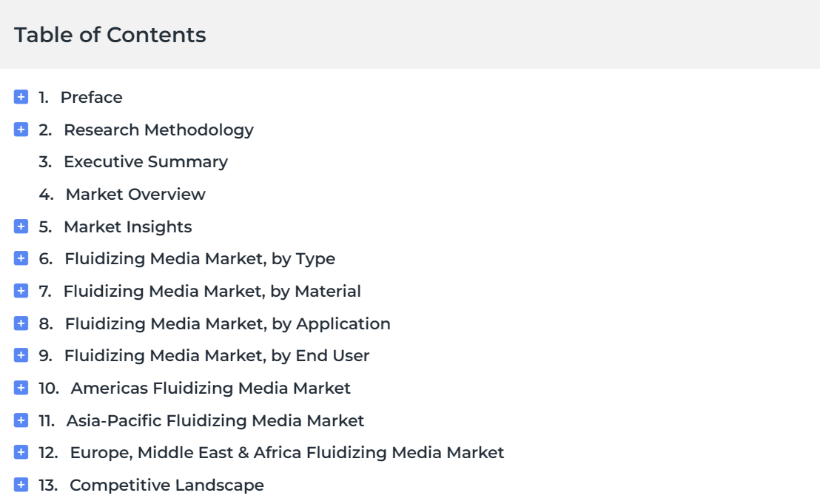Click plus icon beside by End User
Viewport: 820px width, 504px height.
[21, 355]
